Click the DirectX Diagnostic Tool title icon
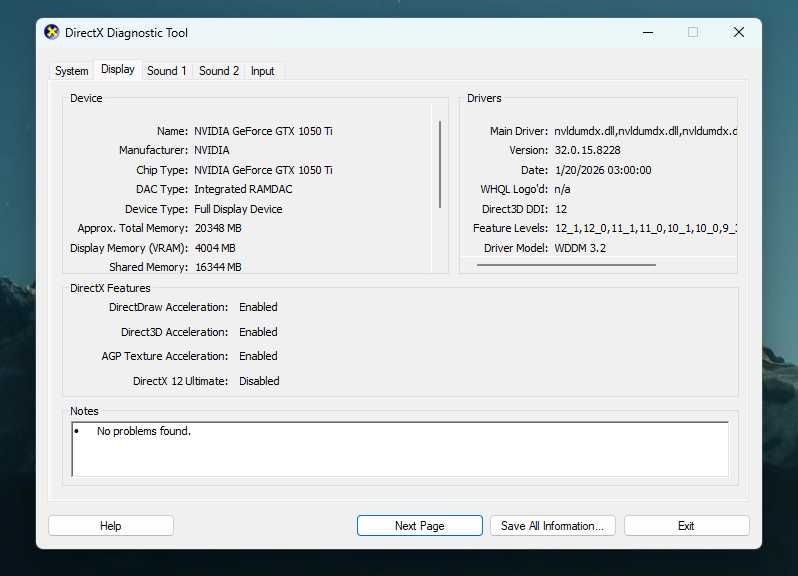Image resolution: width=798 pixels, height=576 pixels. click(x=51, y=33)
